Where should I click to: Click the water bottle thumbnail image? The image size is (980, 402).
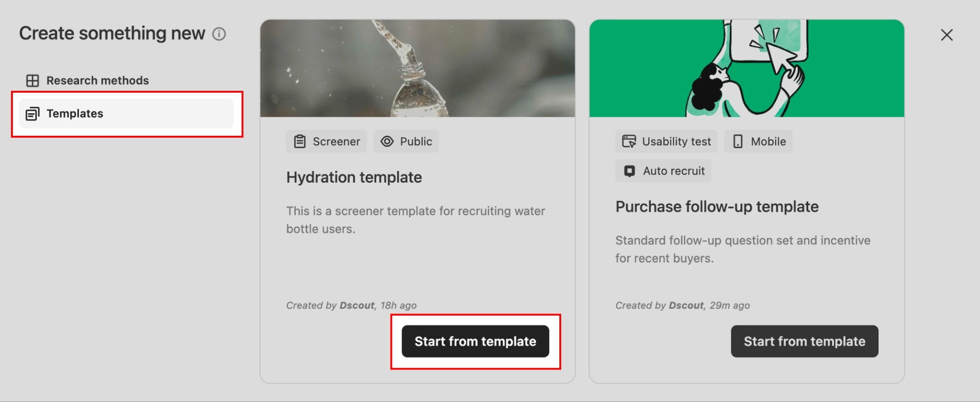point(417,68)
